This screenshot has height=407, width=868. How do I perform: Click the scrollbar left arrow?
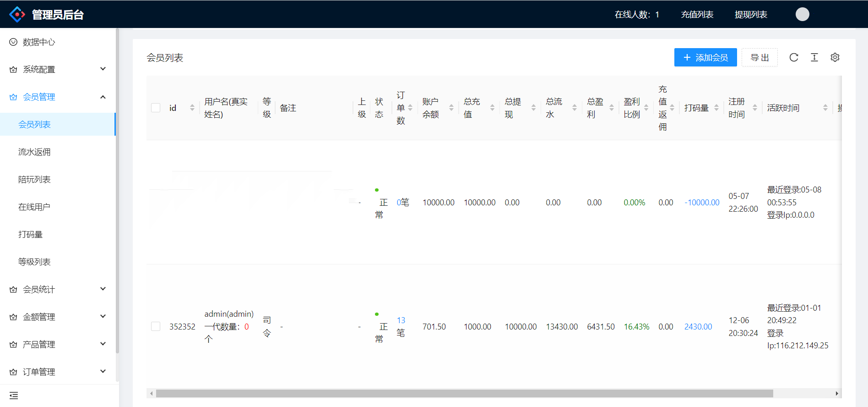[152, 393]
